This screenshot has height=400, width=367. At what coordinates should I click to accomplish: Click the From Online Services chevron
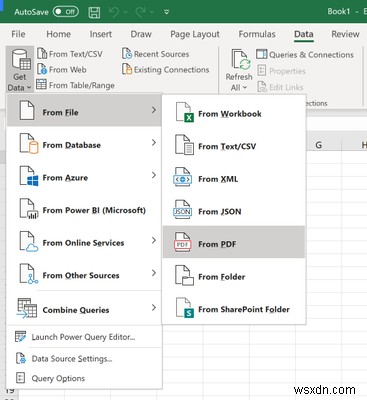click(154, 240)
